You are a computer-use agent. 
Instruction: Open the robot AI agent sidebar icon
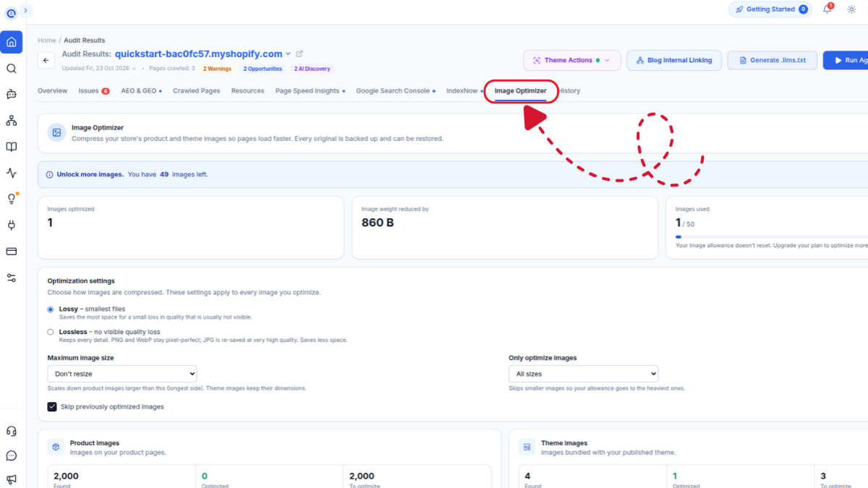tap(12, 94)
